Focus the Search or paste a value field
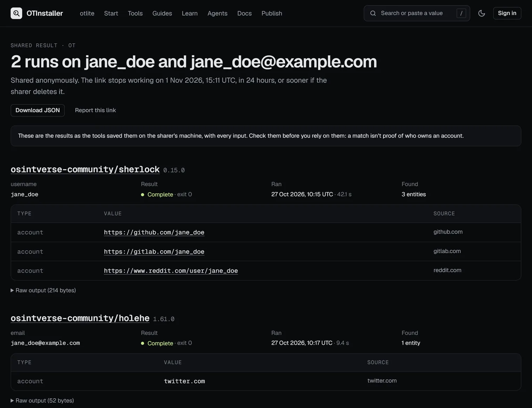Viewport: 532px width, 408px height. (x=417, y=13)
